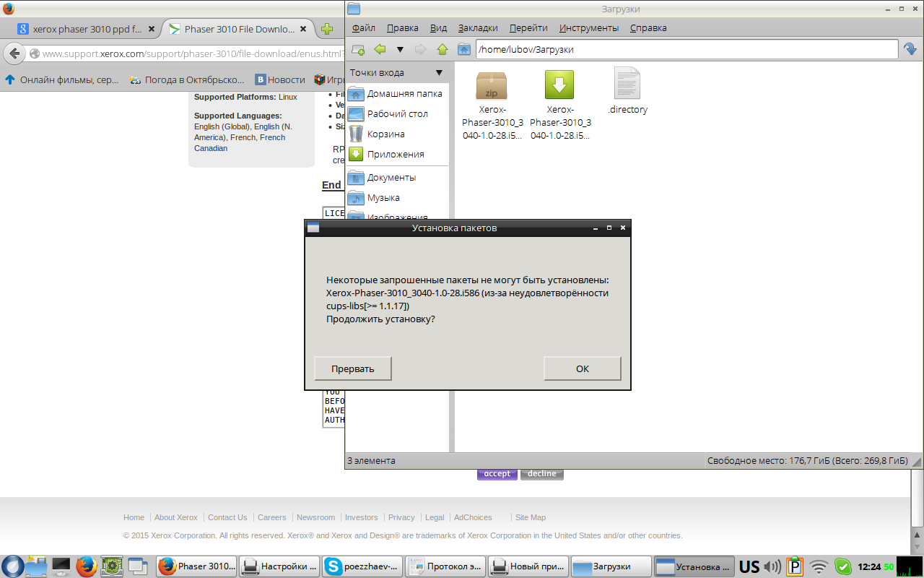Open the Файл menu
This screenshot has height=578, width=924.
click(364, 28)
